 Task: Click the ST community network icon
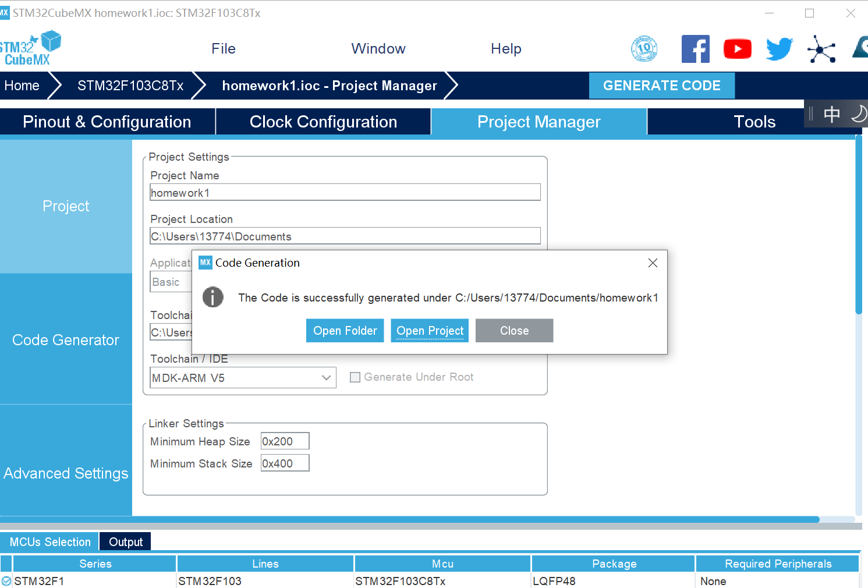(x=821, y=49)
